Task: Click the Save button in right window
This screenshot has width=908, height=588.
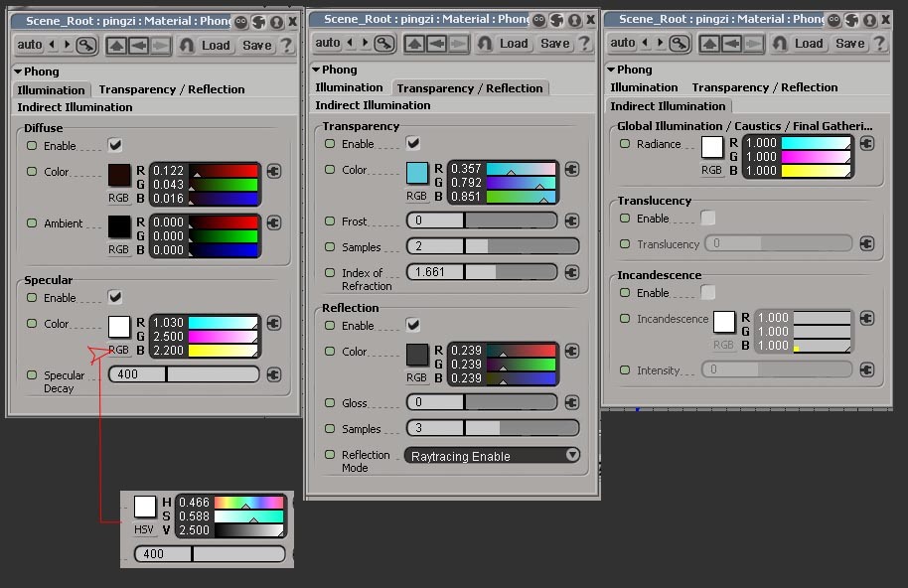Action: (x=850, y=44)
